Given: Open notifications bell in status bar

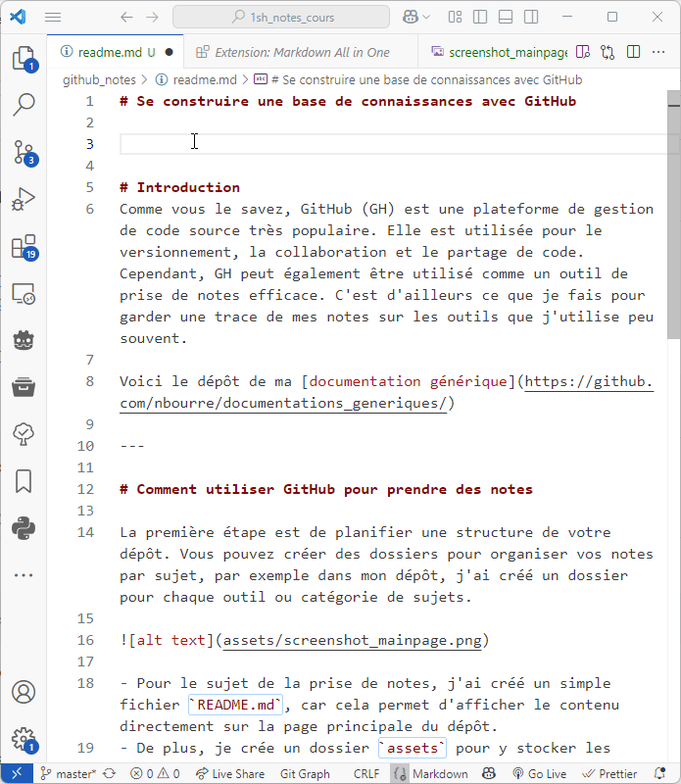Looking at the screenshot, I should [x=660, y=774].
